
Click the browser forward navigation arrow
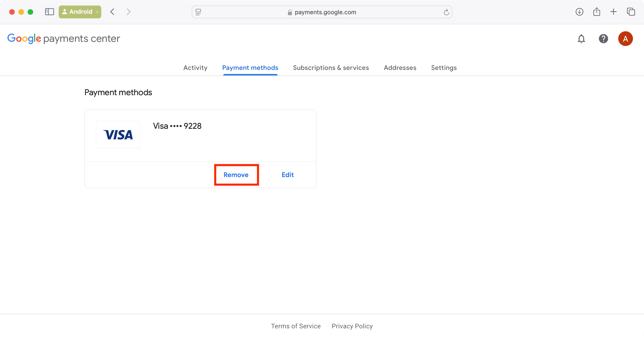tap(129, 11)
